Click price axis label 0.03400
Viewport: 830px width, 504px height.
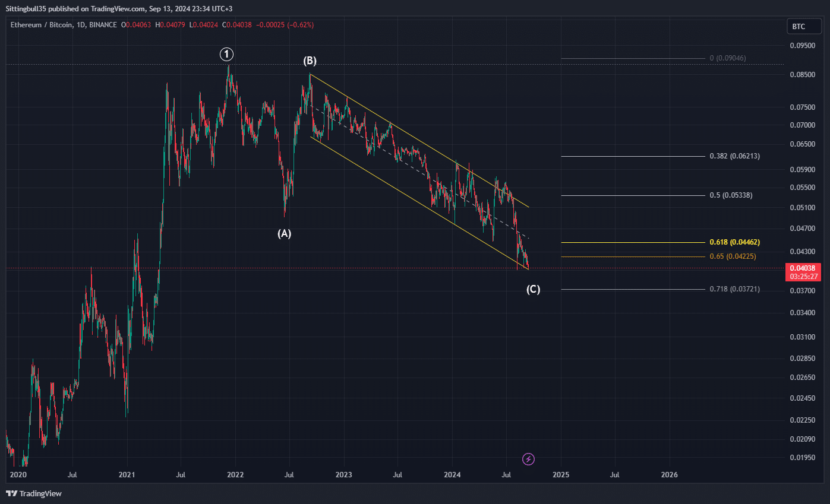[x=803, y=312]
